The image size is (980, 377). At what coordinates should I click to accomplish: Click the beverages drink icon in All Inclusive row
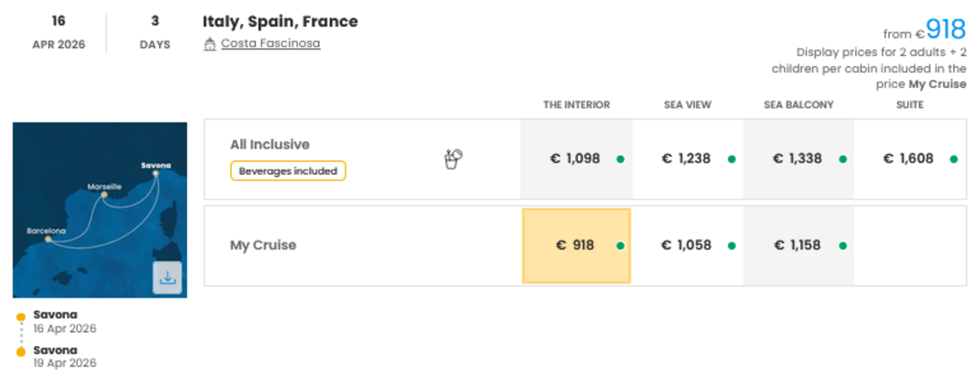click(x=453, y=159)
